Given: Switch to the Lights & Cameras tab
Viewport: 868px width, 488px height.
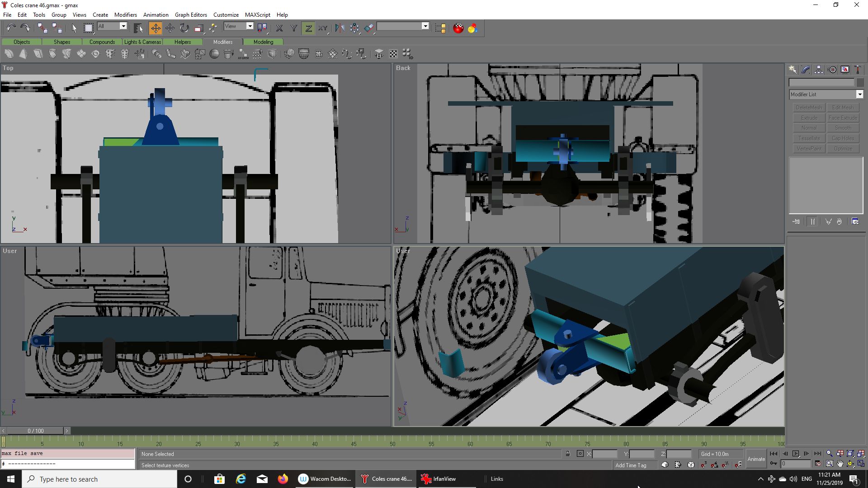Looking at the screenshot, I should [x=142, y=42].
